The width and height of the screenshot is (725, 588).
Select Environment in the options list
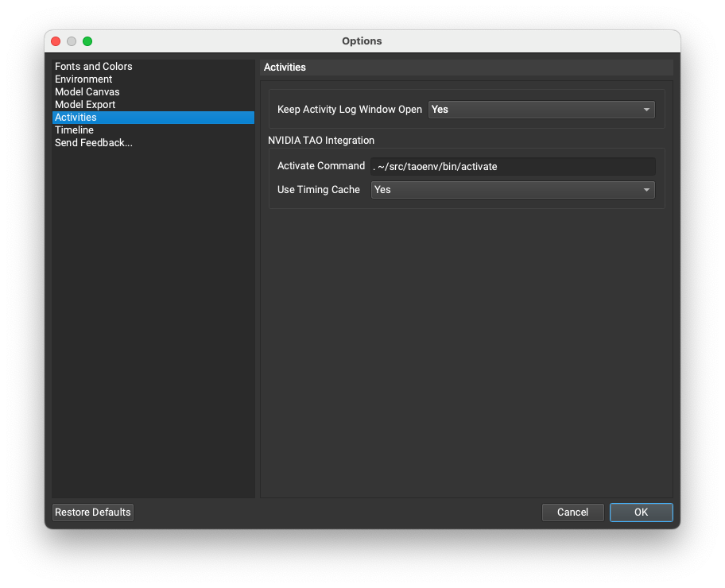point(83,79)
